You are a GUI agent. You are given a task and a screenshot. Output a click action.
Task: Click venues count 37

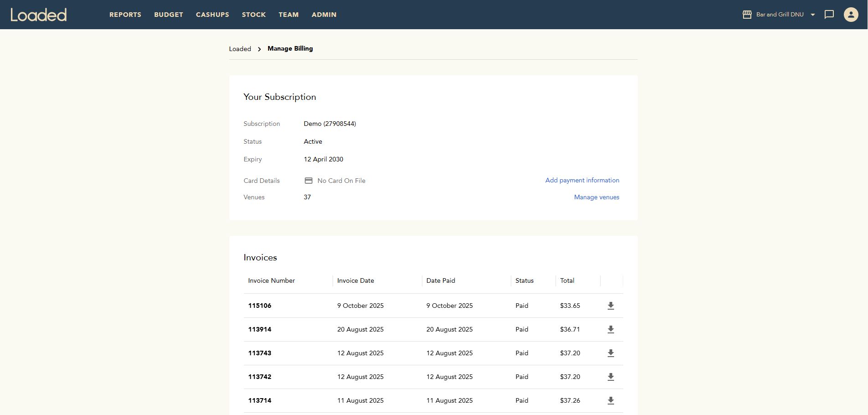(307, 197)
